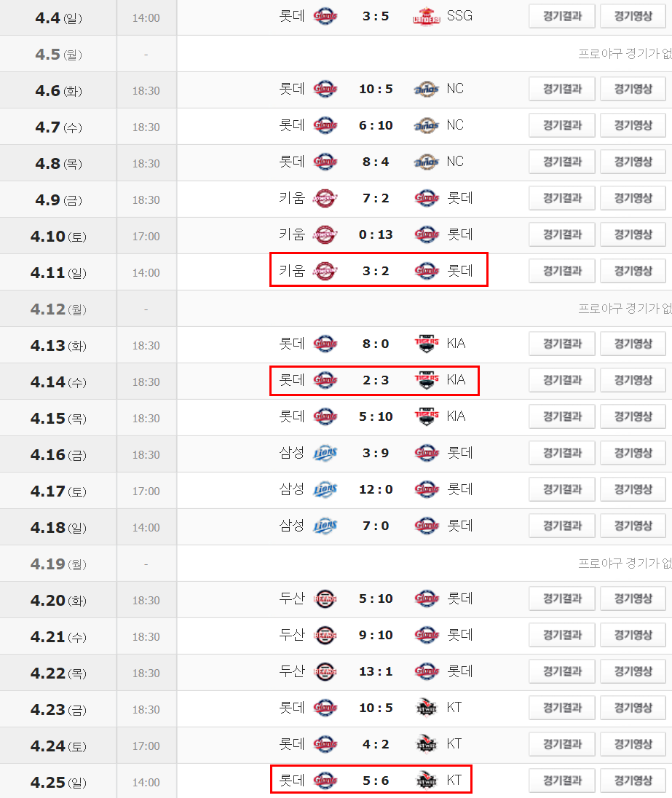The height and width of the screenshot is (798, 672).
Task: Click Kiwoom Heroes logo in the 4.9 row
Action: 325,198
